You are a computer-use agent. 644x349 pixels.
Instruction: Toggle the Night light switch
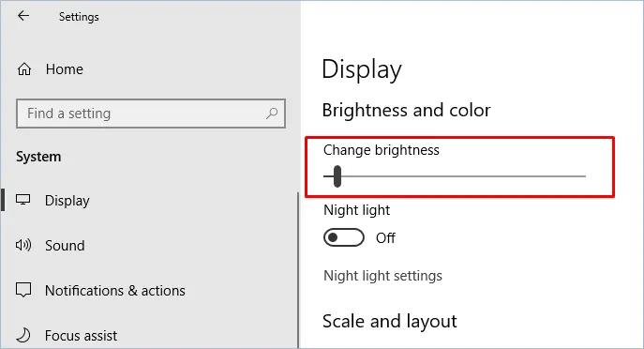[344, 237]
